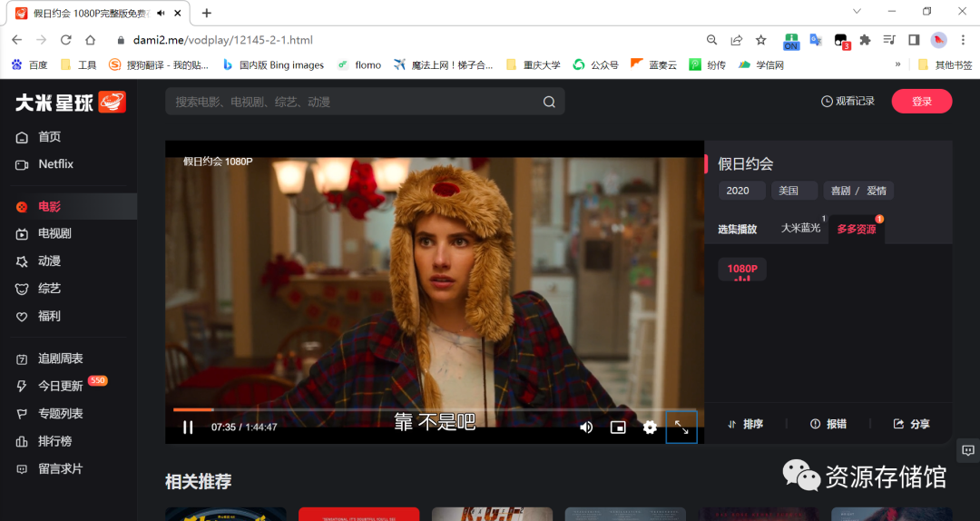980x521 pixels.
Task: Toggle the browser side panel
Action: 914,40
